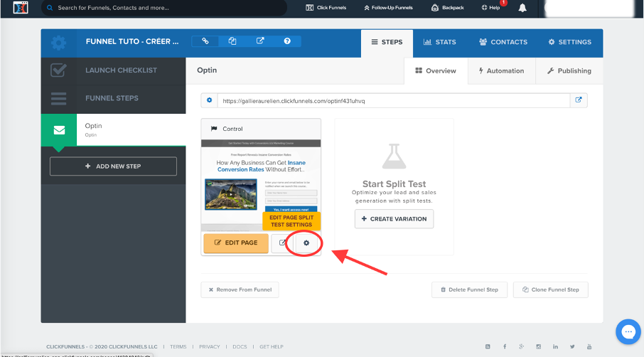The width and height of the screenshot is (644, 357).
Task: Open the Follow-Up Funnels menu
Action: tap(389, 7)
